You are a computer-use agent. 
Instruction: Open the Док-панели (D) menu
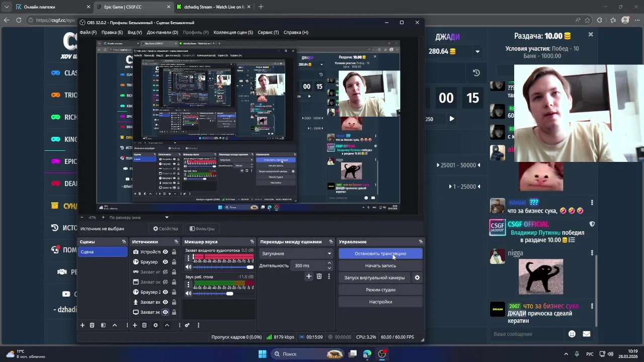(163, 32)
